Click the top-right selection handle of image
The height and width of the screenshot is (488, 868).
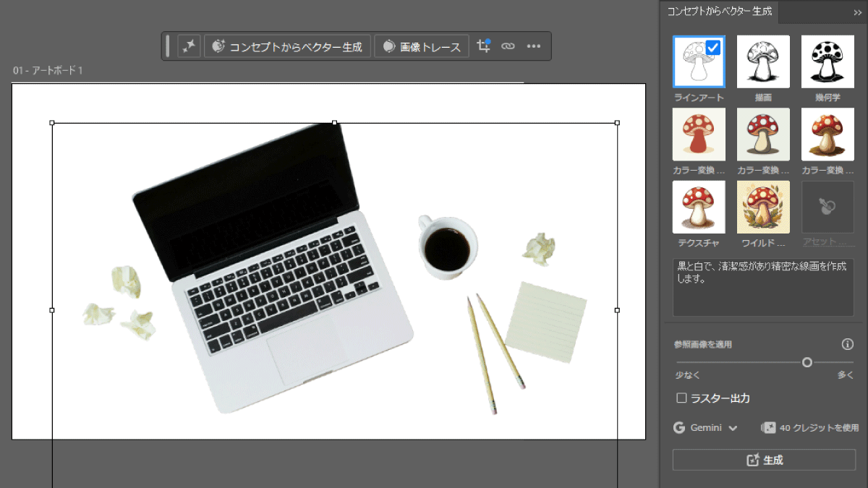[x=617, y=123]
